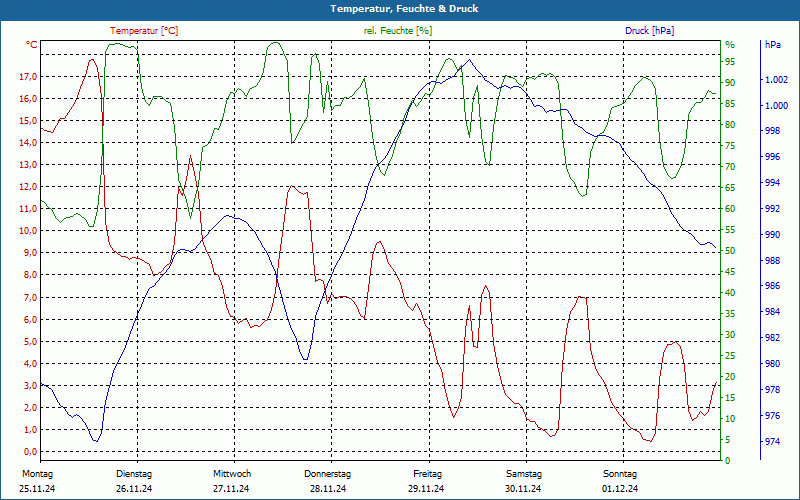Click the blue '974' pressure axis value
Screen dimensions: 800x500
pos(773,441)
